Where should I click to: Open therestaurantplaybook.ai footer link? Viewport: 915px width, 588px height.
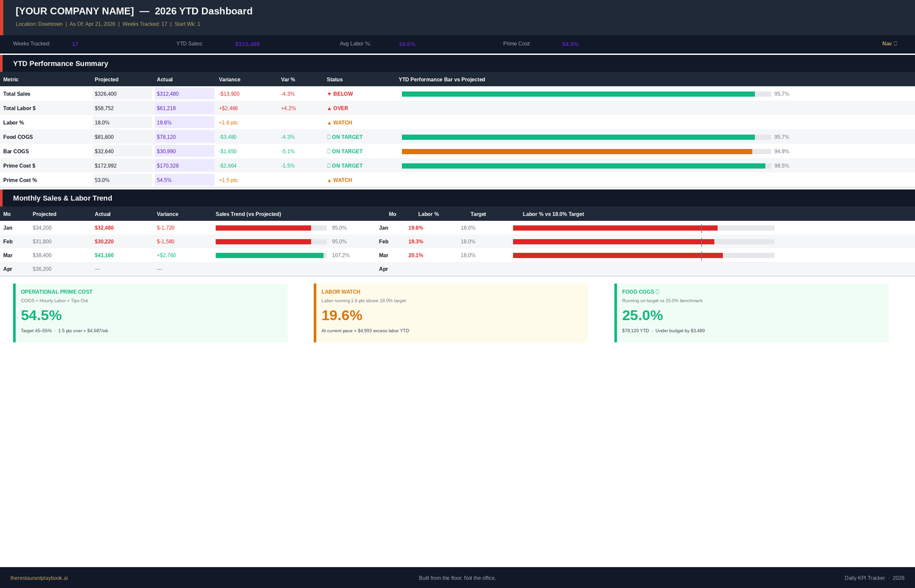[x=39, y=578]
